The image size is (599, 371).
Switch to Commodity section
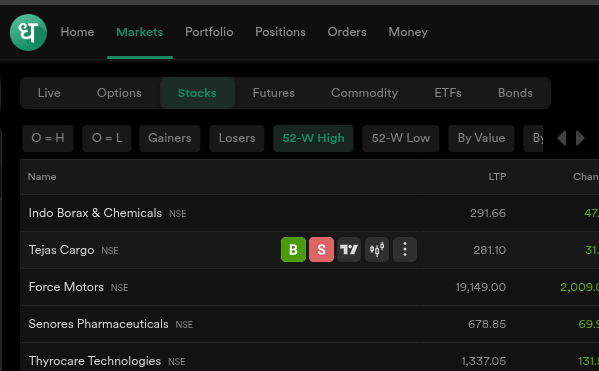(x=364, y=93)
